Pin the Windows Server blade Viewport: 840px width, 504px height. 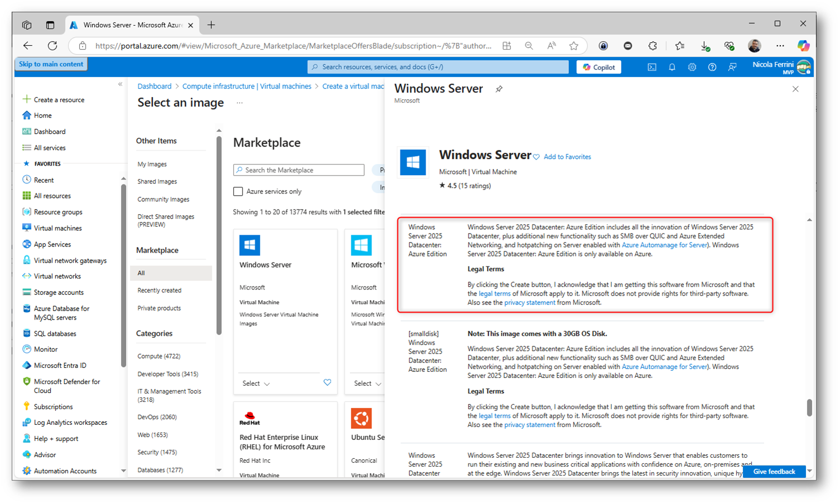(499, 89)
